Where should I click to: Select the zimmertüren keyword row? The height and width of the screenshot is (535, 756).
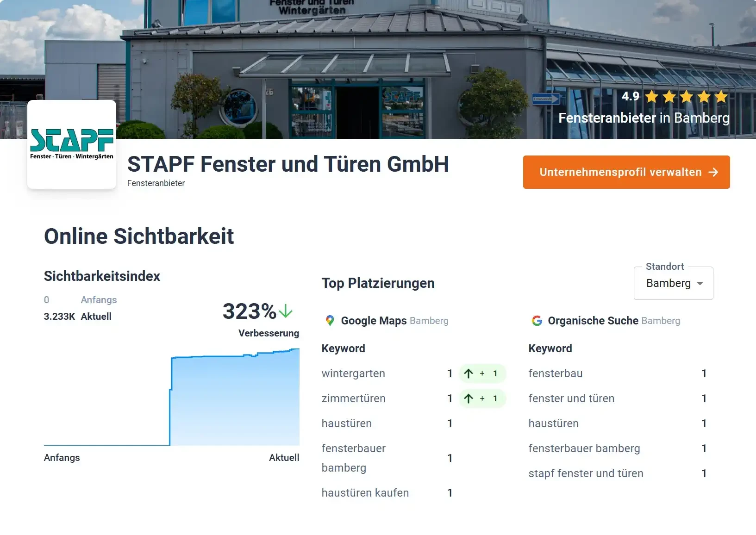coord(413,398)
